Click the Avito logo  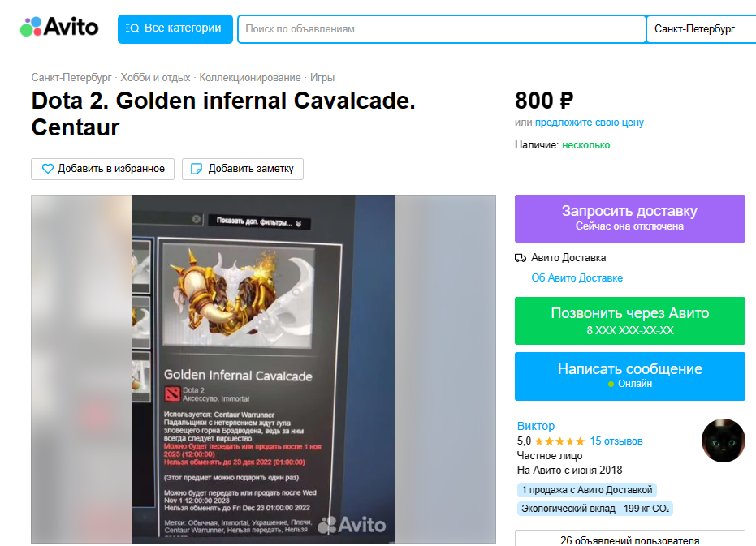pyautogui.click(x=58, y=27)
